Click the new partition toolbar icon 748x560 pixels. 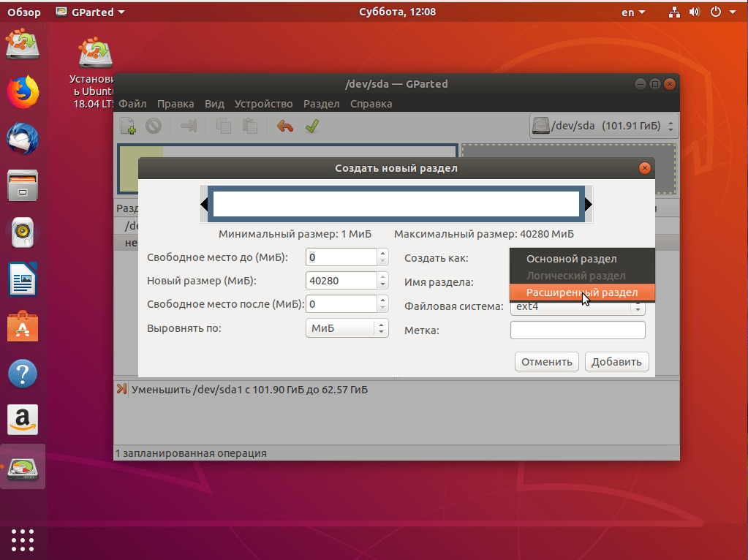pyautogui.click(x=128, y=126)
